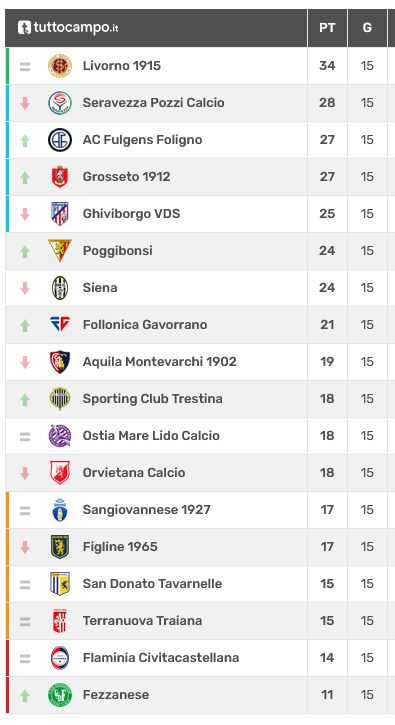The height and width of the screenshot is (725, 395).
Task: Click the Ostia Mare Lido Calcio crest
Action: [x=60, y=436]
